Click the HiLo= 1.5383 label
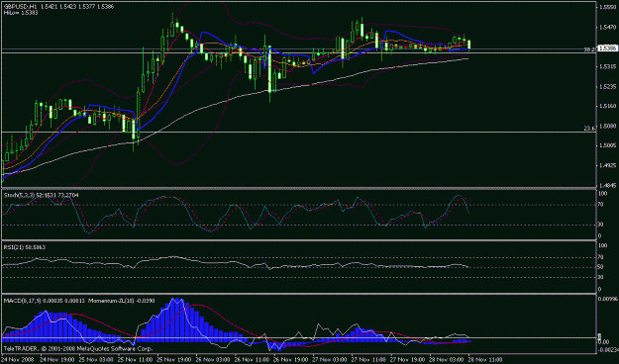The image size is (619, 364). click(21, 13)
